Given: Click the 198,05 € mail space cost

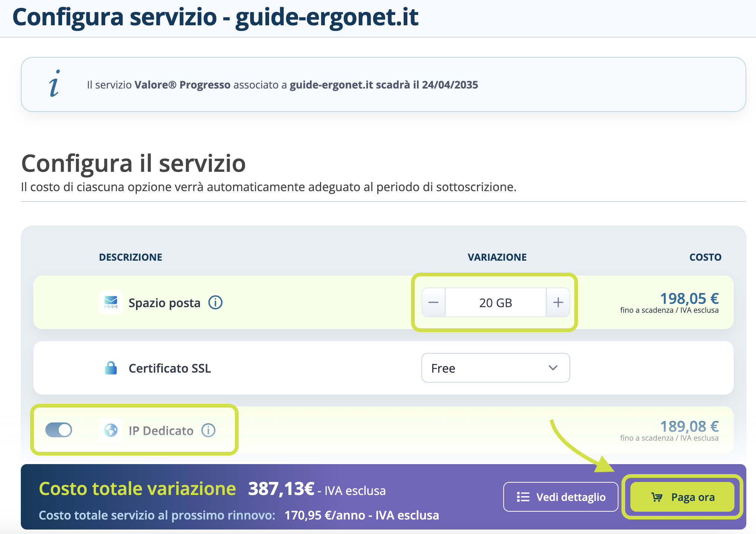Looking at the screenshot, I should (689, 298).
